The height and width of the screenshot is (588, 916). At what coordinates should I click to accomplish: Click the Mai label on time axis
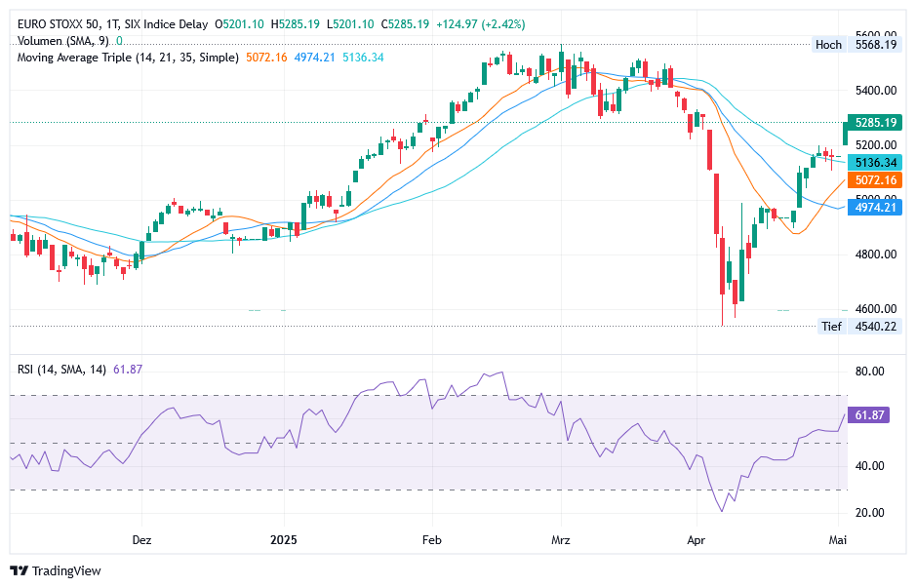point(838,539)
